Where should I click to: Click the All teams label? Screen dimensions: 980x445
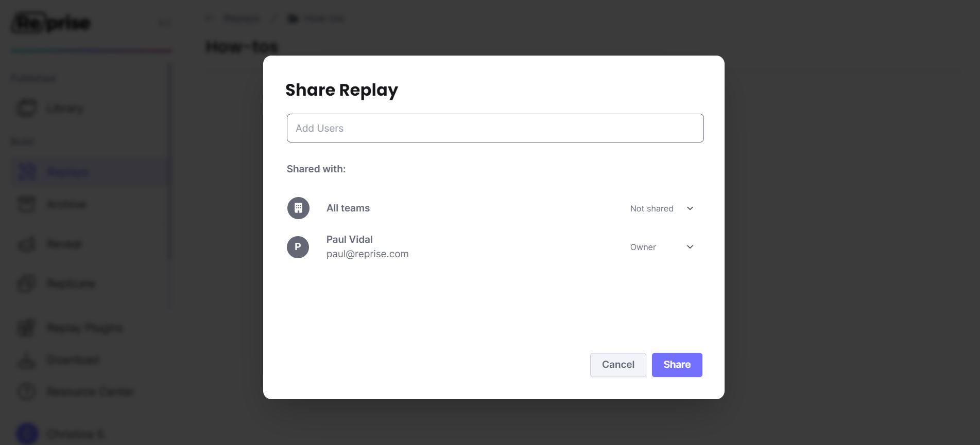(x=348, y=208)
